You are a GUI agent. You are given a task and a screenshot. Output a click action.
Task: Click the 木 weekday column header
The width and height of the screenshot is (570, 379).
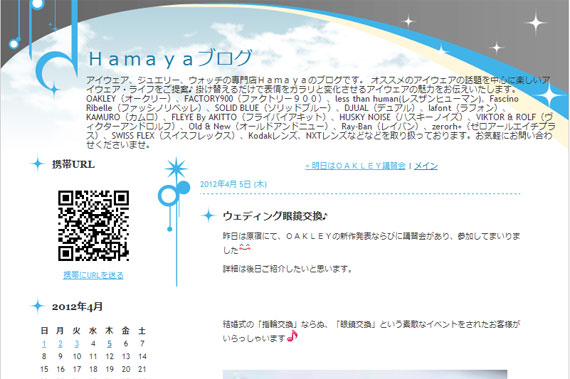tap(109, 331)
